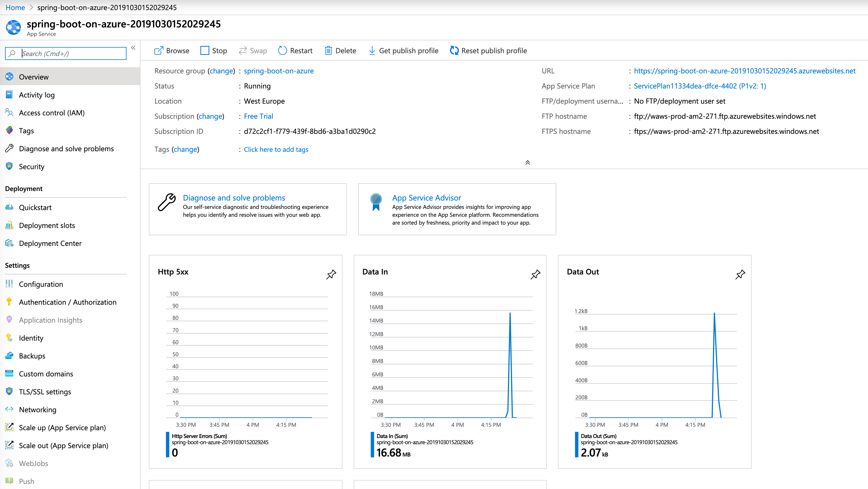
Task: Select the FTP hostname value
Action: tap(725, 116)
